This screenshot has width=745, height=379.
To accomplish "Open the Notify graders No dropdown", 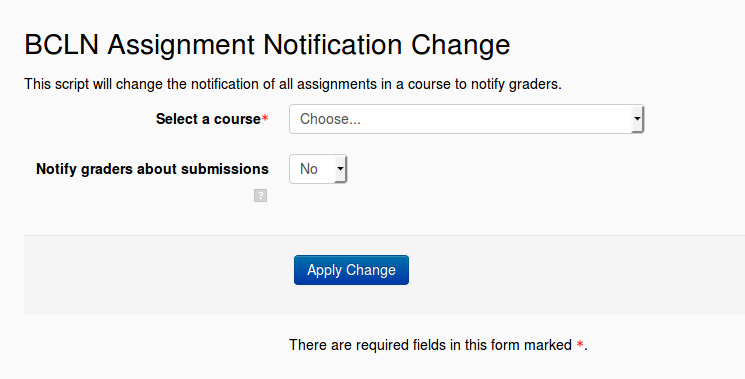I will [x=318, y=169].
